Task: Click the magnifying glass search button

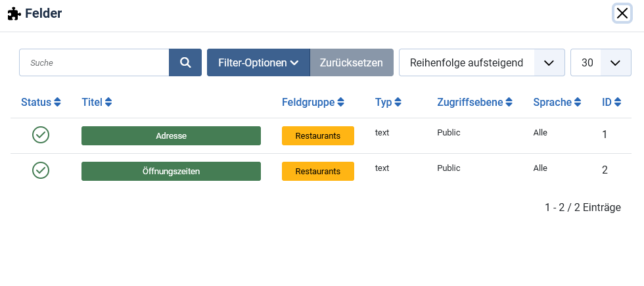Action: [x=185, y=62]
